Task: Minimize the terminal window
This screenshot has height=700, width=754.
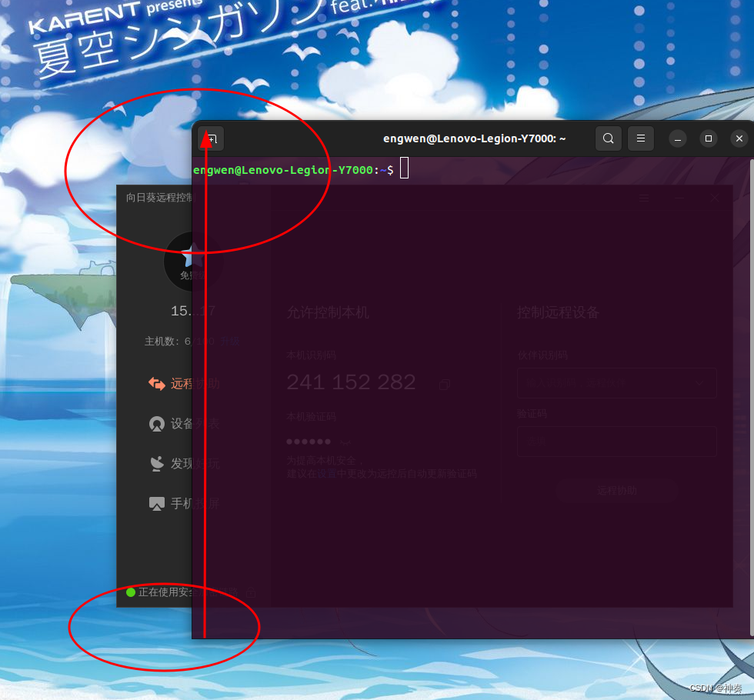Action: (678, 139)
